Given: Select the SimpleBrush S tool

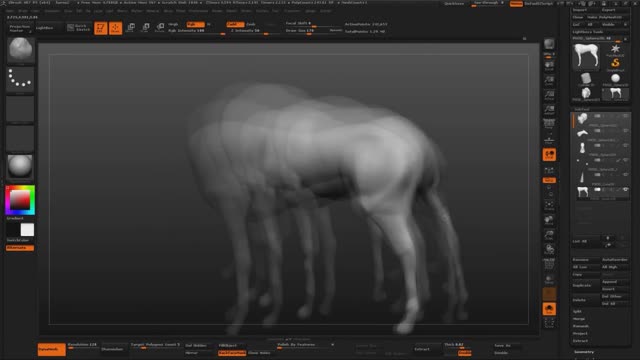Looking at the screenshot, I should [615, 64].
